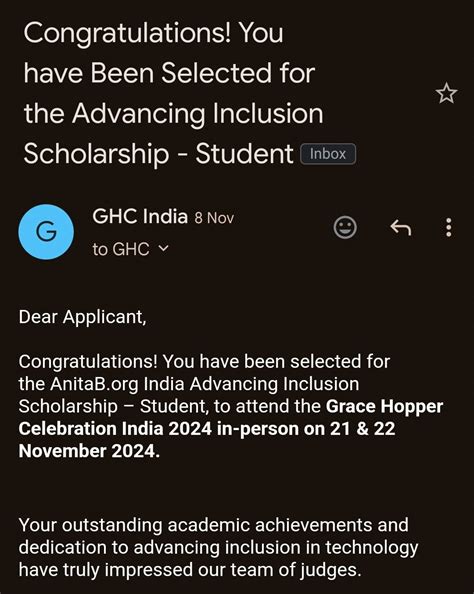Expand recipient details chevron next to GHC
The width and height of the screenshot is (474, 594).
point(163,249)
